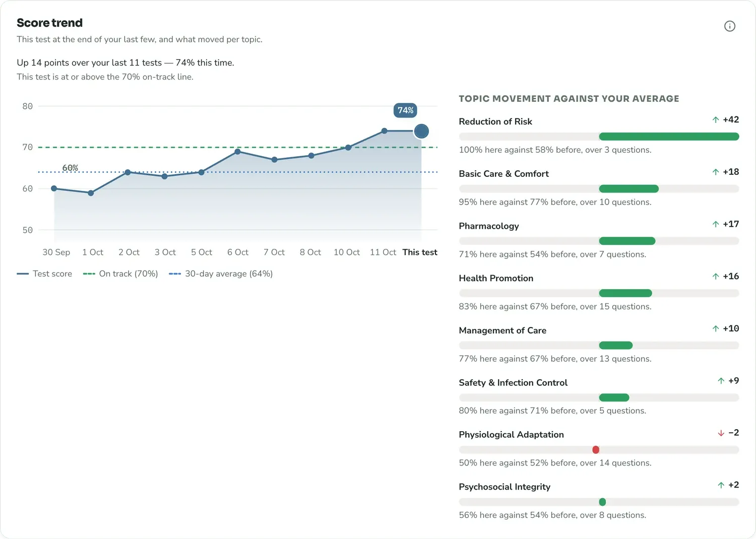The image size is (756, 539).
Task: Click the up arrow beside +18
Action: pos(716,172)
